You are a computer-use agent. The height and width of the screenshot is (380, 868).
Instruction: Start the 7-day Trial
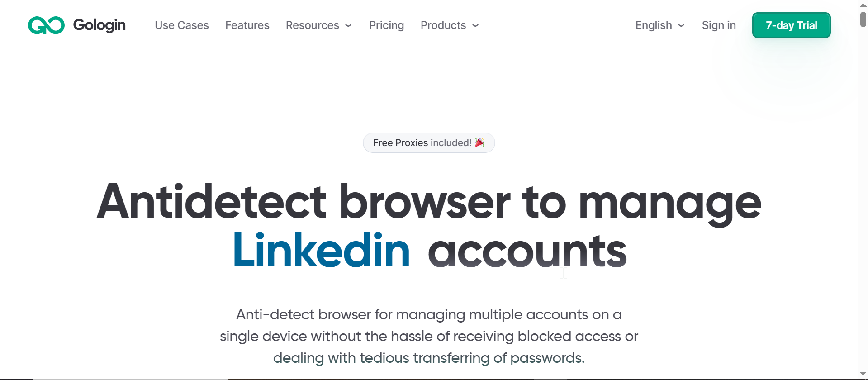[x=791, y=25]
